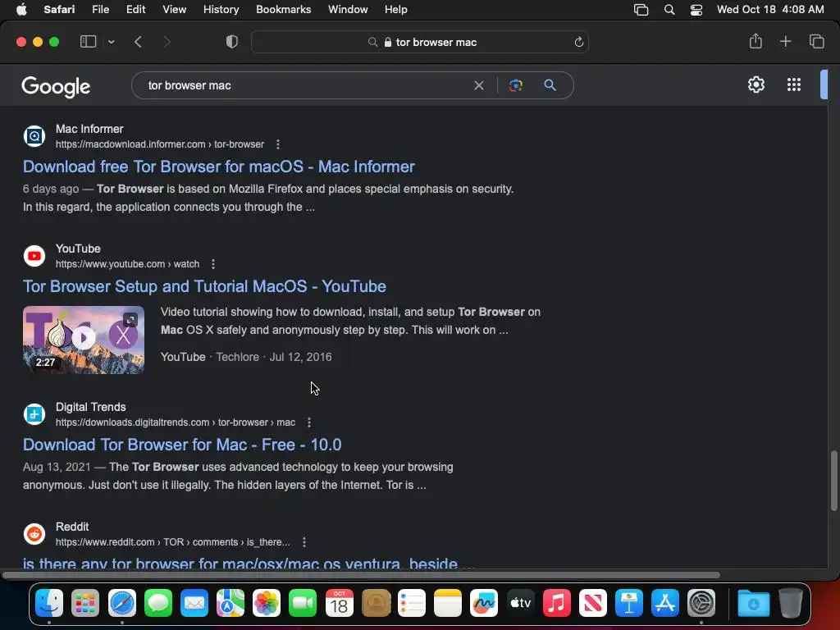840x630 pixels.
Task: Click the horizontal scrollbar at the bottom
Action: [361, 575]
